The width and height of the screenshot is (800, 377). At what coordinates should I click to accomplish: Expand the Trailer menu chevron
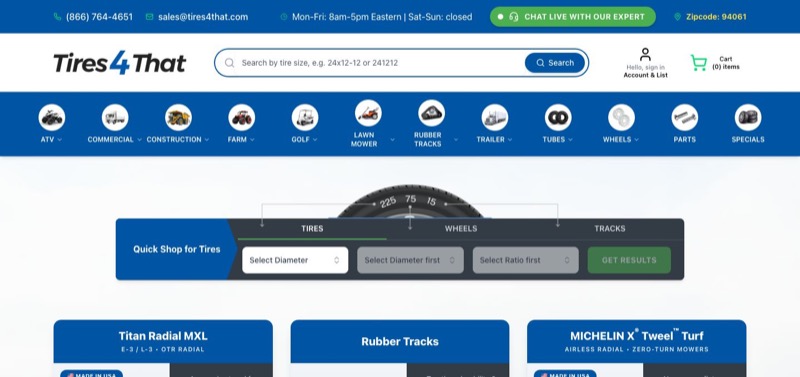pyautogui.click(x=510, y=140)
